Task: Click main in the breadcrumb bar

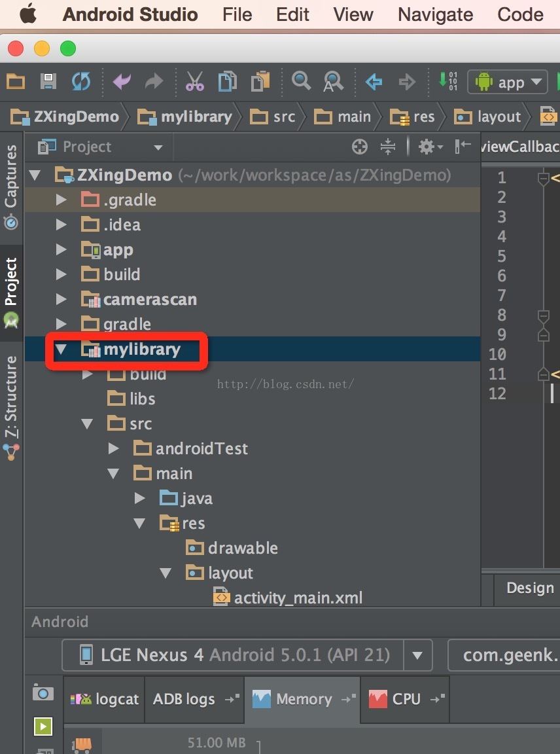Action: pyautogui.click(x=342, y=117)
